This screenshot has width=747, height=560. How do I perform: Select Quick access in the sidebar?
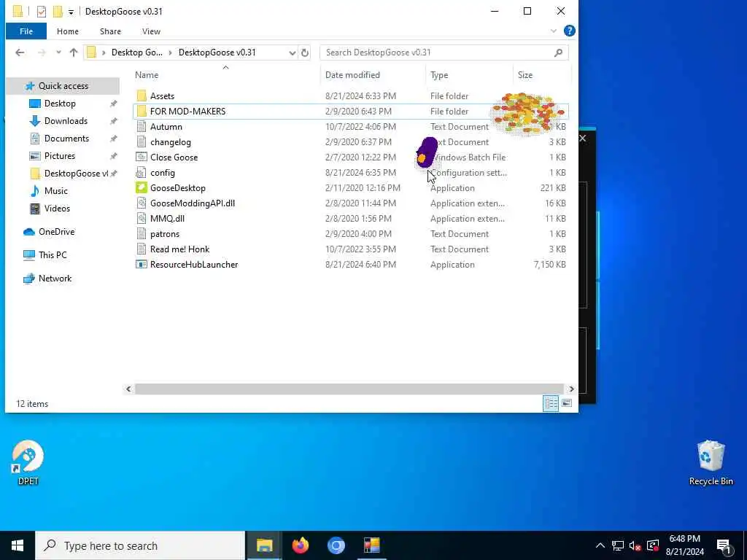(x=63, y=86)
